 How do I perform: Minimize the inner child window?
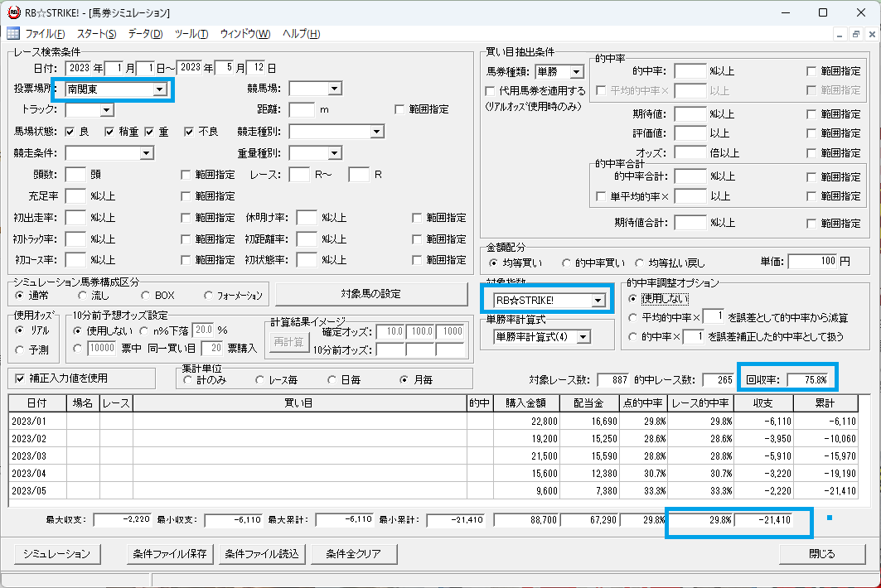tap(840, 34)
